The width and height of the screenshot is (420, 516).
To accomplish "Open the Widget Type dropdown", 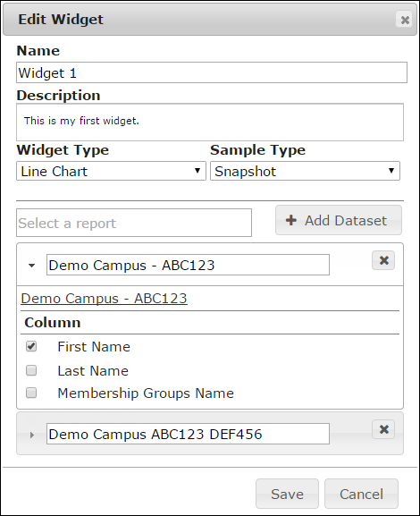I will point(111,171).
